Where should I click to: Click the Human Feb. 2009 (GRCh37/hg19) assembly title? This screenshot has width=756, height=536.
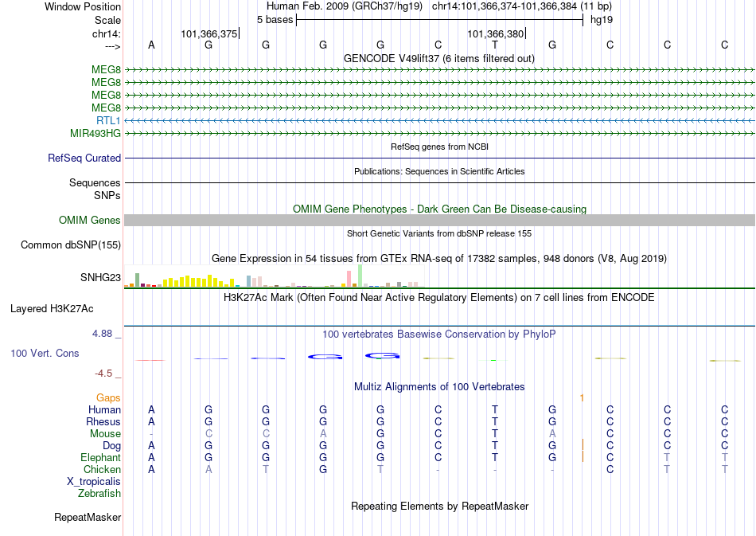[x=345, y=6]
